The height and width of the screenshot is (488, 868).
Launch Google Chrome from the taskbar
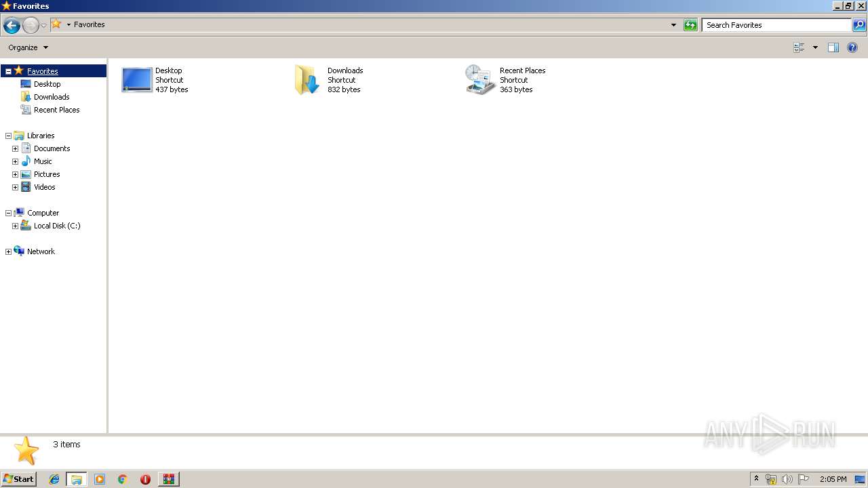(123, 479)
